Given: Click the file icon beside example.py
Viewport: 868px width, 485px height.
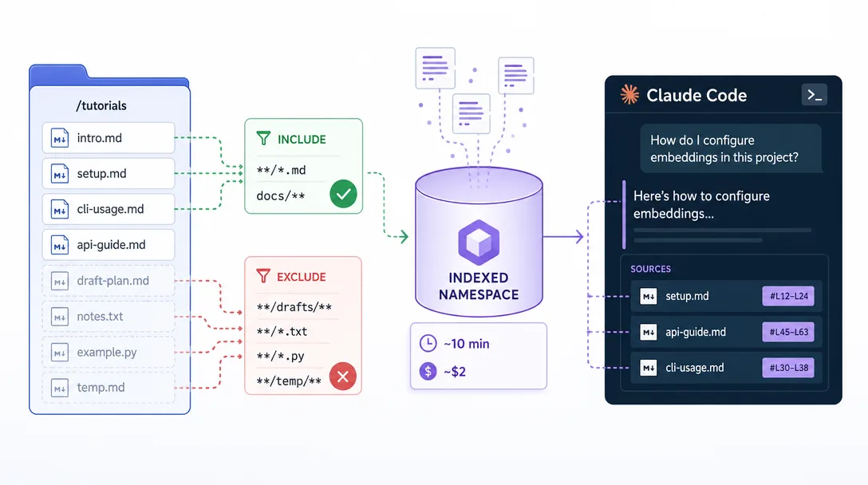Looking at the screenshot, I should point(59,352).
